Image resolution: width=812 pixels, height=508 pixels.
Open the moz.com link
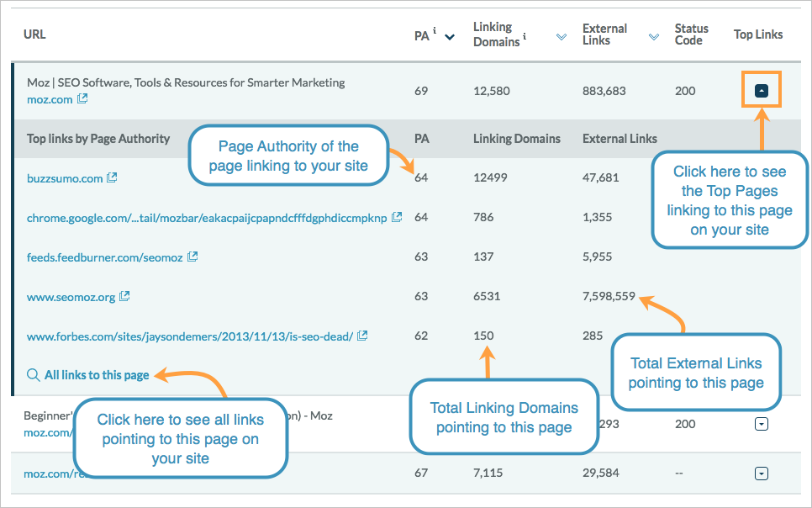(x=50, y=99)
